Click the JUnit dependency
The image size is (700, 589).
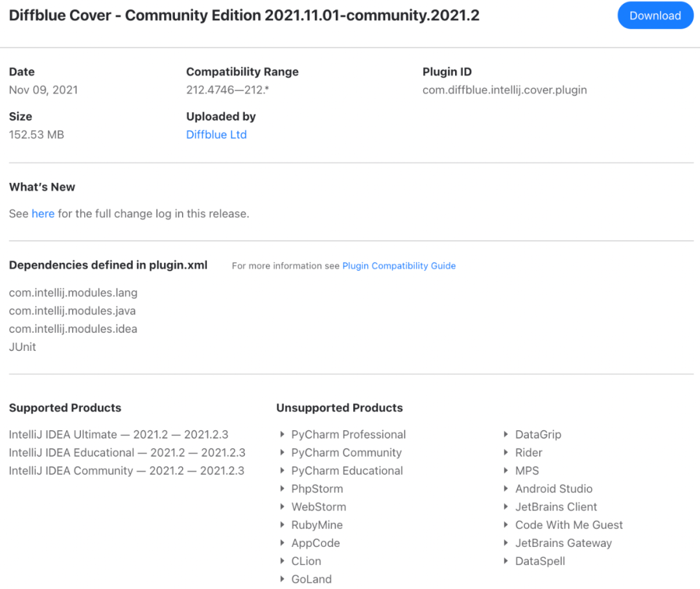point(22,347)
